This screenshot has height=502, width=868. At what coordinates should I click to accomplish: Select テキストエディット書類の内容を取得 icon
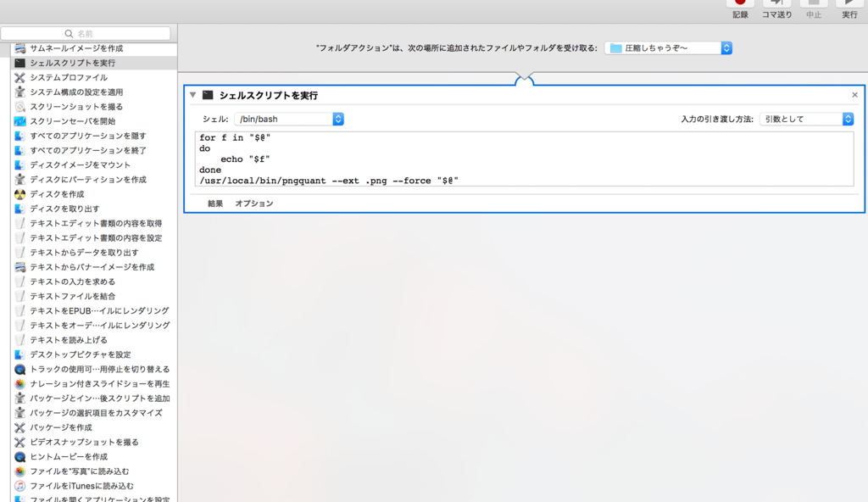(x=20, y=223)
